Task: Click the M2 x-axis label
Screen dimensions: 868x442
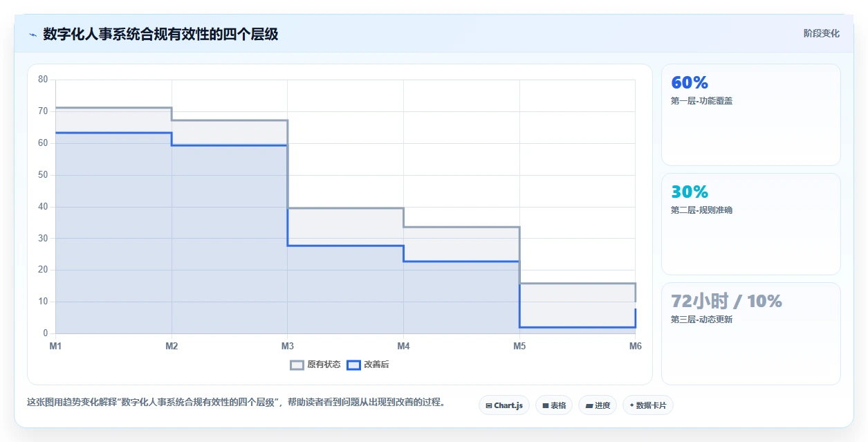Action: [x=172, y=346]
